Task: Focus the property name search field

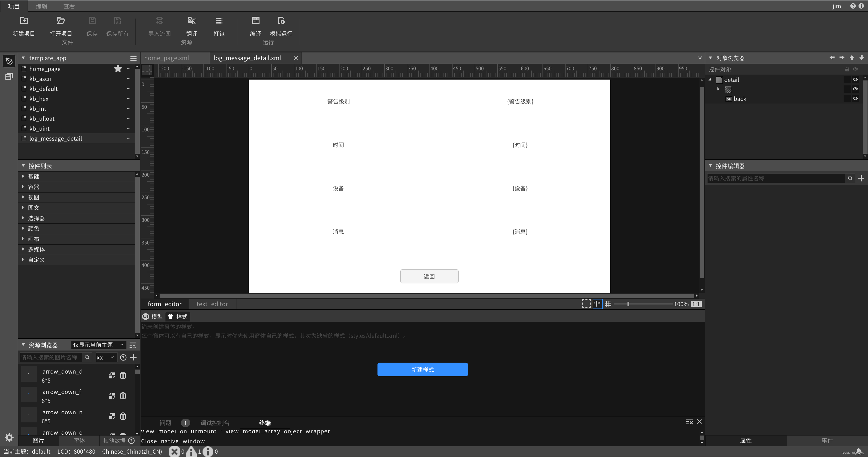Action: click(x=776, y=178)
